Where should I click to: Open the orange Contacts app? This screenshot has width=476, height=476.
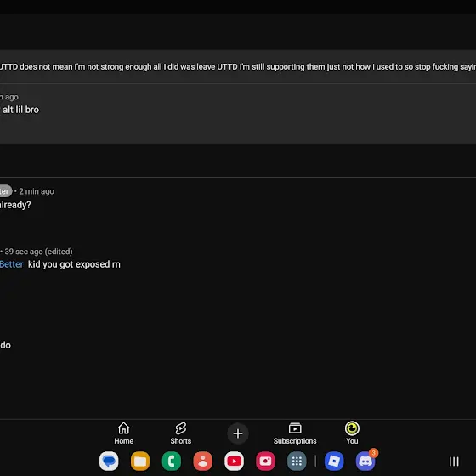203,461
